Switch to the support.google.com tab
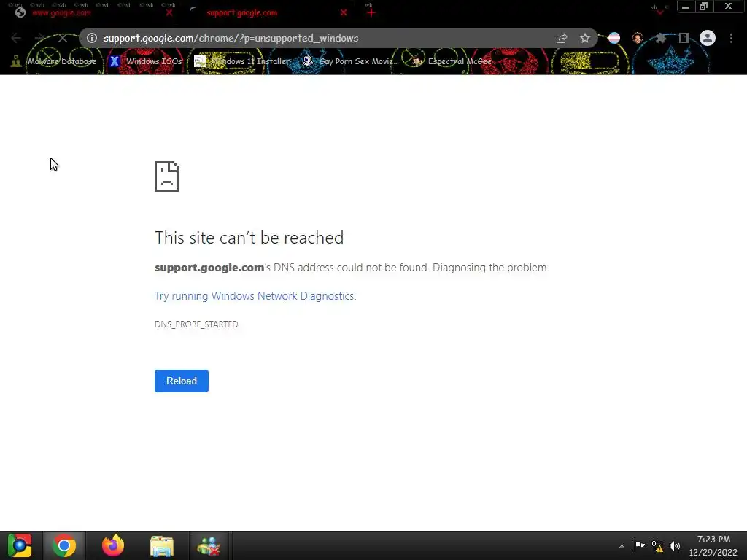This screenshot has height=560, width=747. click(267, 13)
